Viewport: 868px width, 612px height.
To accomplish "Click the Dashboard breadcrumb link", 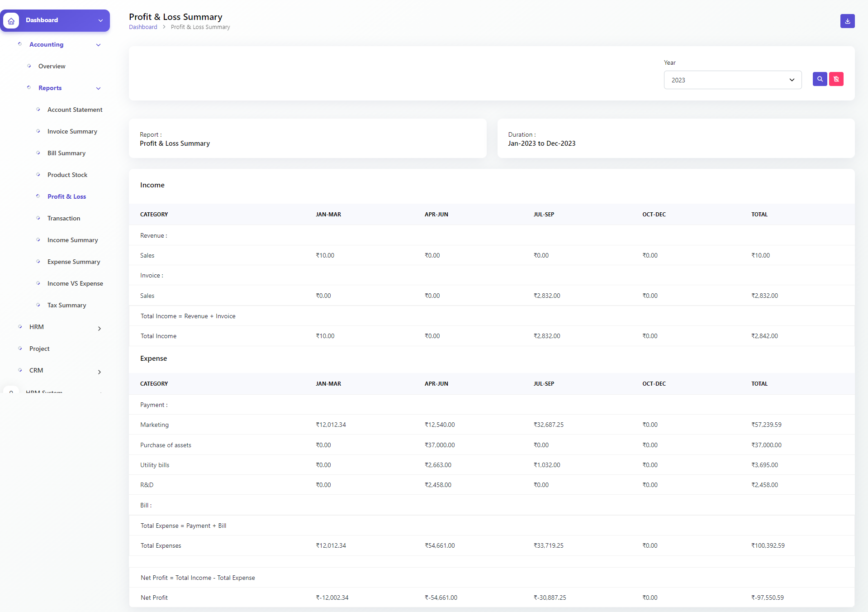I will click(143, 27).
